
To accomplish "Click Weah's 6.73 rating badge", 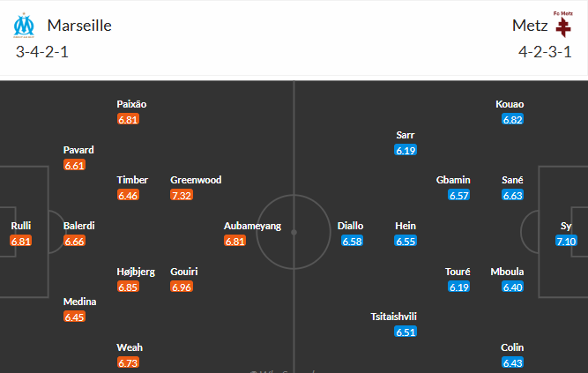I will tap(129, 362).
